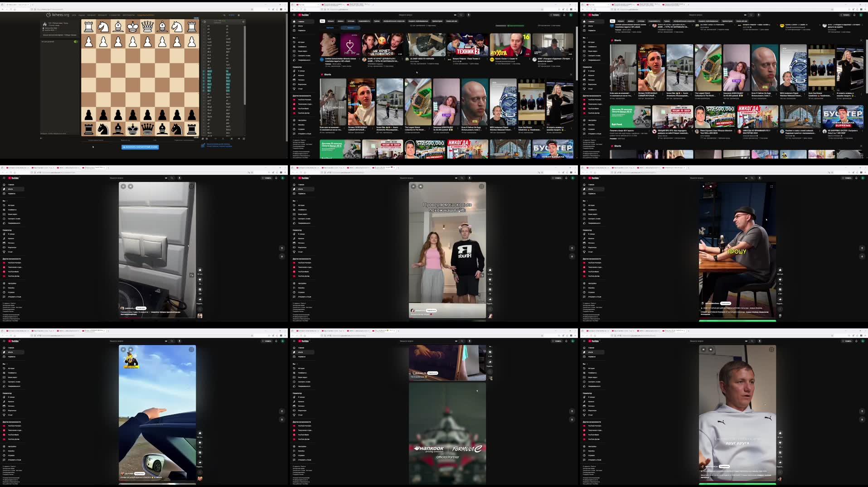Go to the next Short in the Hankook window

pos(572,419)
